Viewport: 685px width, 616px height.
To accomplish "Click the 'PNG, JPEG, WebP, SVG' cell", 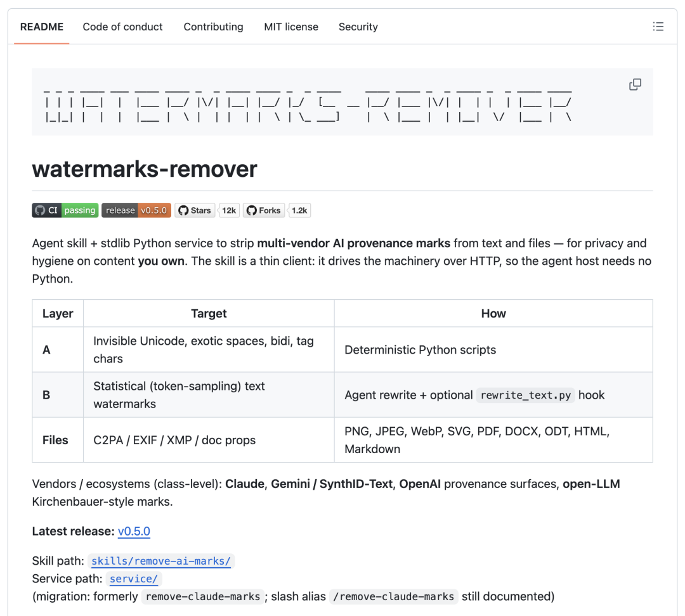I will pos(493,440).
